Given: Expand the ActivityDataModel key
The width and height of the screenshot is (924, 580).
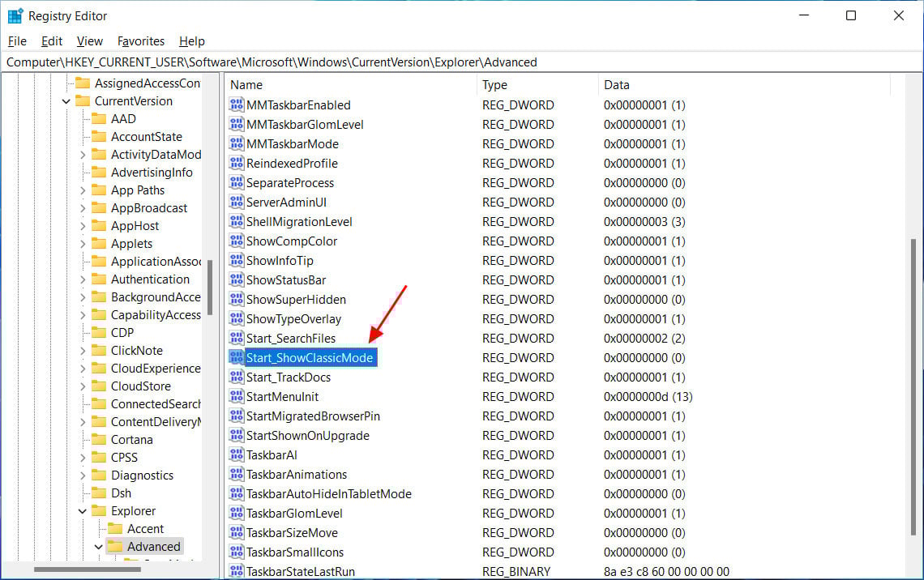Looking at the screenshot, I should click(x=83, y=155).
